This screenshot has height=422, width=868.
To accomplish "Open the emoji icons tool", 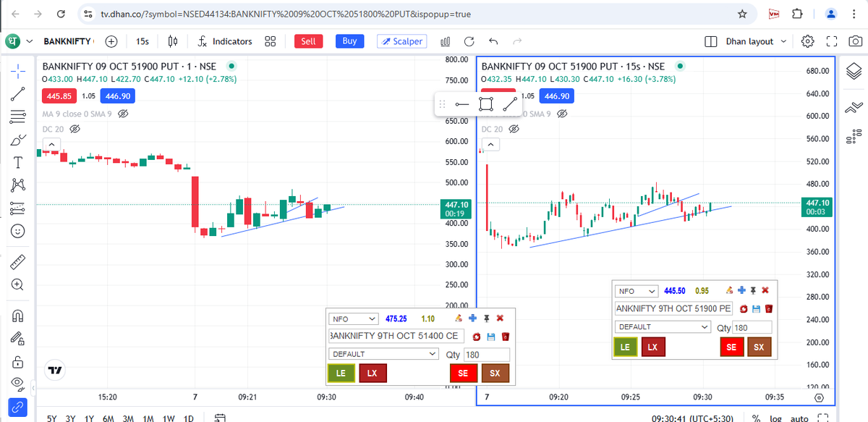I will point(18,232).
